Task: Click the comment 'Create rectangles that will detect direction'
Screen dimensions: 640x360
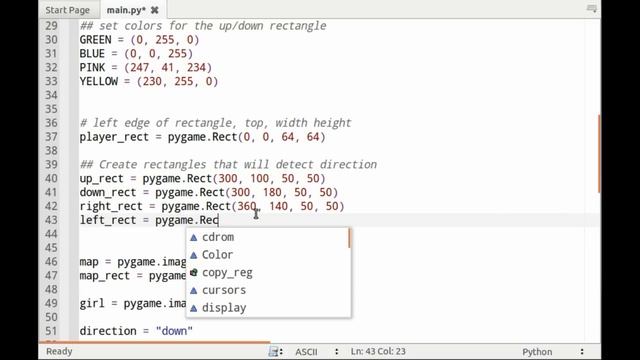Action: click(228, 164)
